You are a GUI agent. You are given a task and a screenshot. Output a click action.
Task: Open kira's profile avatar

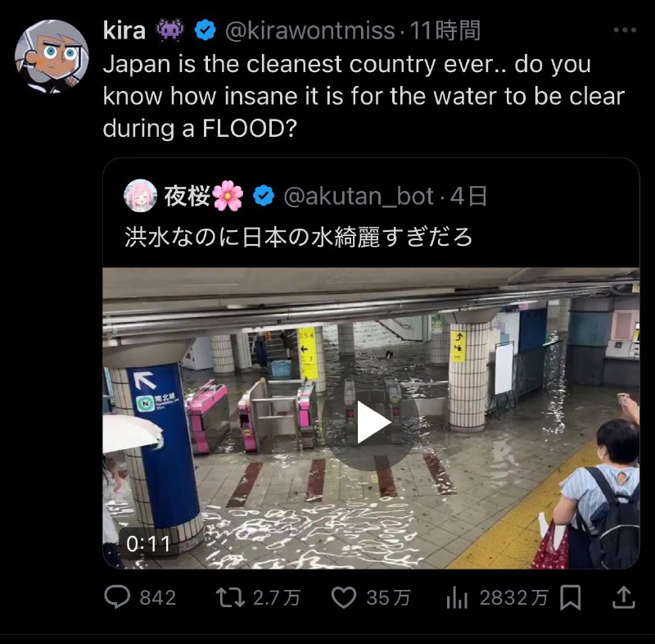pyautogui.click(x=52, y=56)
